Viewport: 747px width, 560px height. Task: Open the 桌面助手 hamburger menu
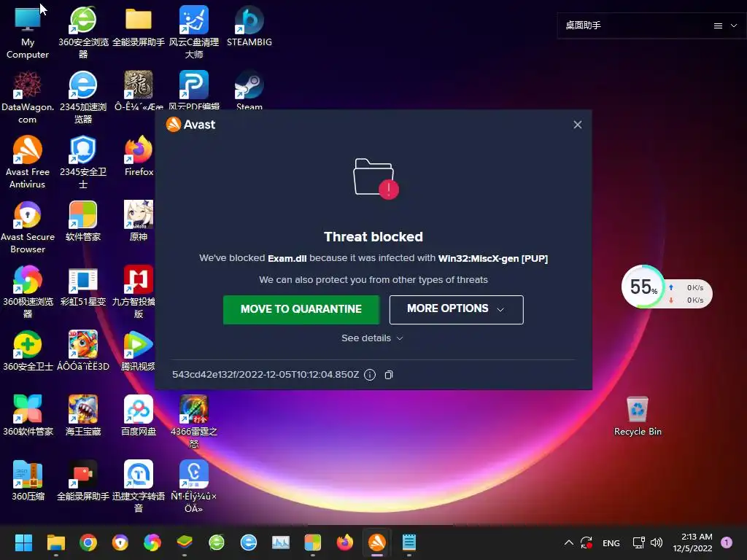(718, 26)
